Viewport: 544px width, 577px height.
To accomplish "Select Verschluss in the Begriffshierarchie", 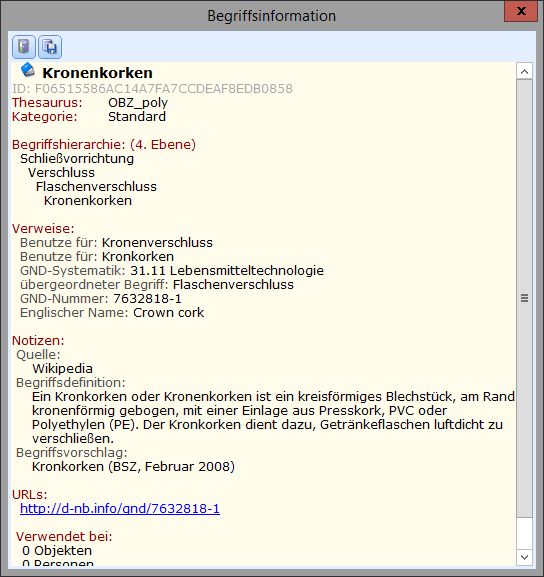I will coord(61,173).
